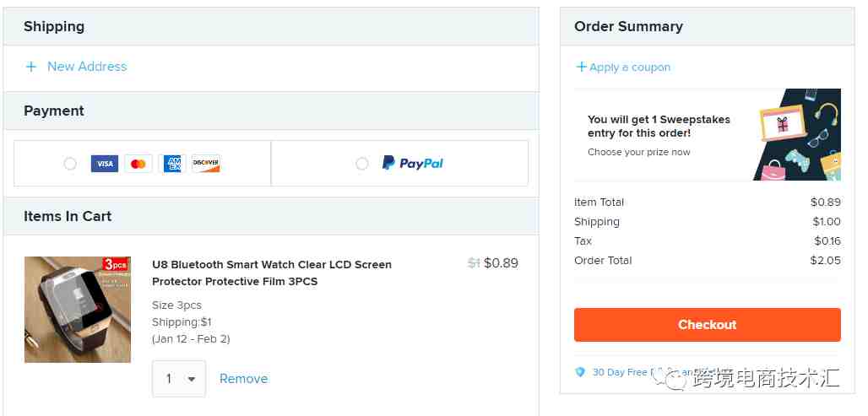Remove the screen protector from cart
868x416 pixels.
pos(243,379)
